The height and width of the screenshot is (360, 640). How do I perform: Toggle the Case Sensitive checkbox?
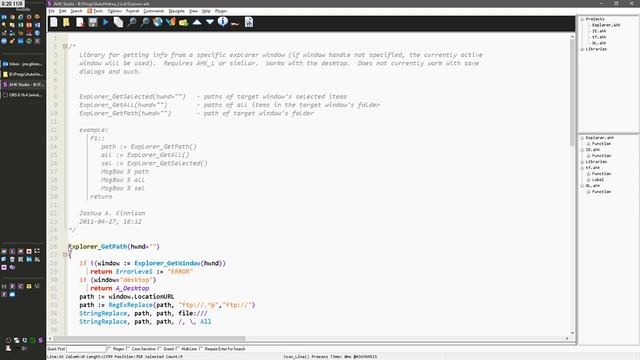(129, 349)
